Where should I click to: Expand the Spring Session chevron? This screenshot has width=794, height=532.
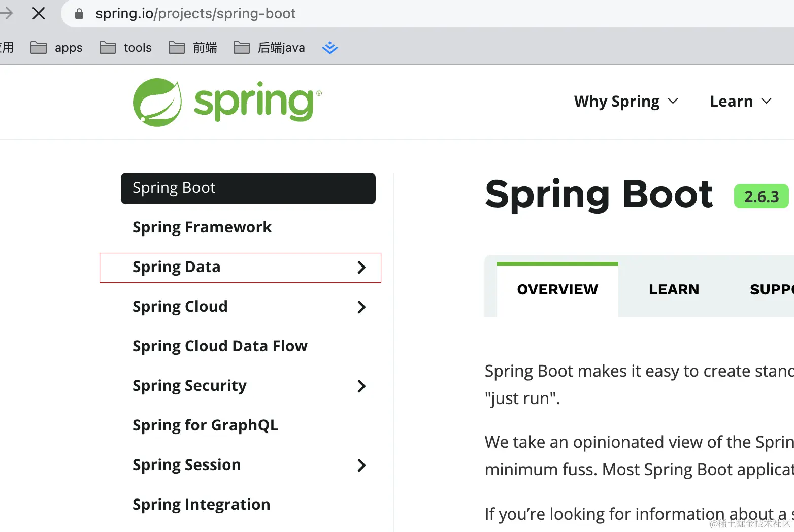(x=361, y=465)
